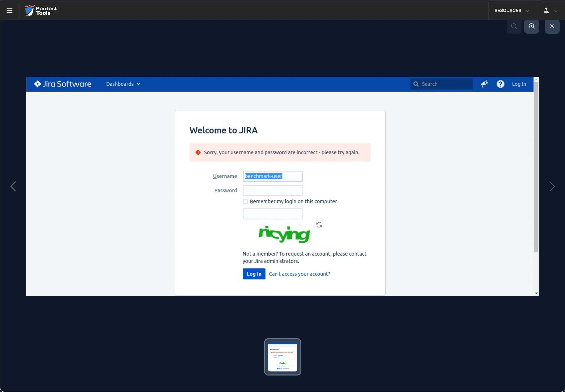Click the scrollbar up arrow in Jira page
The height and width of the screenshot is (392, 565).
(x=536, y=79)
